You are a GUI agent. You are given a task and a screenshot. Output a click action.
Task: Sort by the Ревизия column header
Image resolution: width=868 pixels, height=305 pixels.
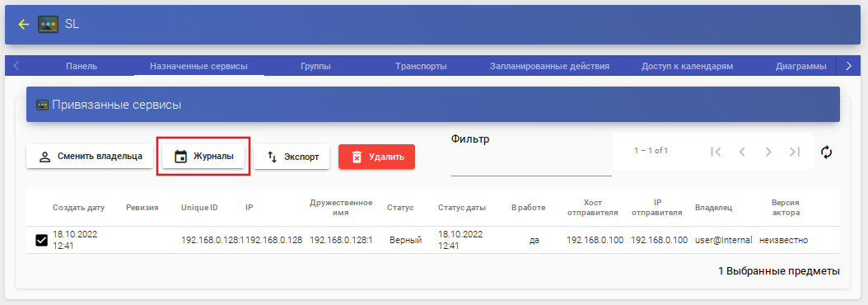coord(142,208)
